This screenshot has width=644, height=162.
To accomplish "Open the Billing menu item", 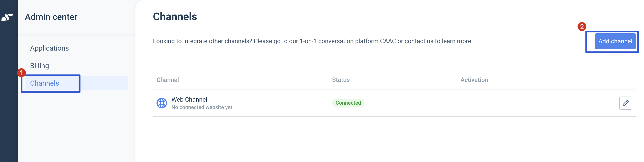I will [x=40, y=65].
